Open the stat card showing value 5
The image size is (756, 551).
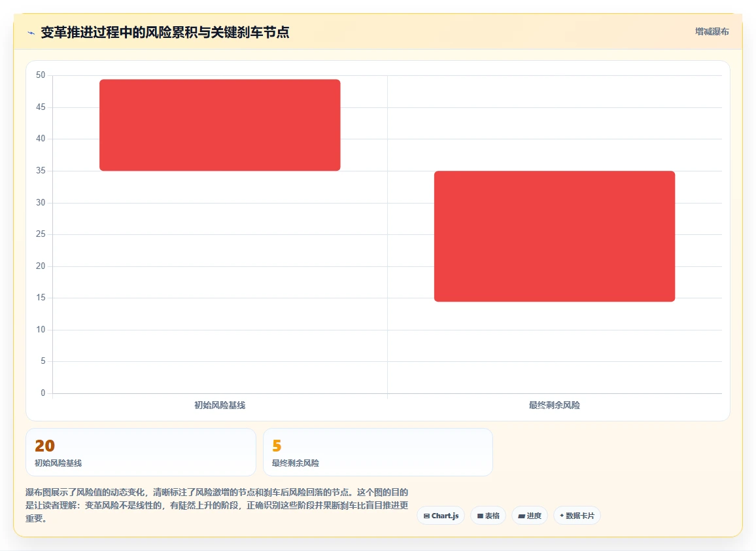click(x=378, y=452)
